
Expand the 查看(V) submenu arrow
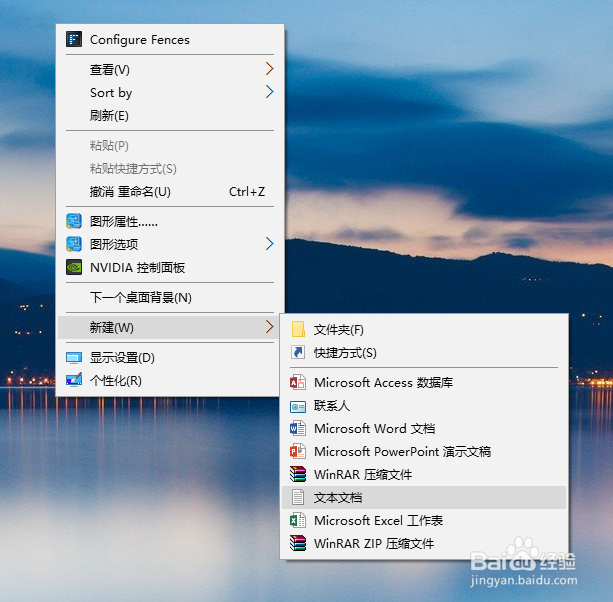click(269, 69)
